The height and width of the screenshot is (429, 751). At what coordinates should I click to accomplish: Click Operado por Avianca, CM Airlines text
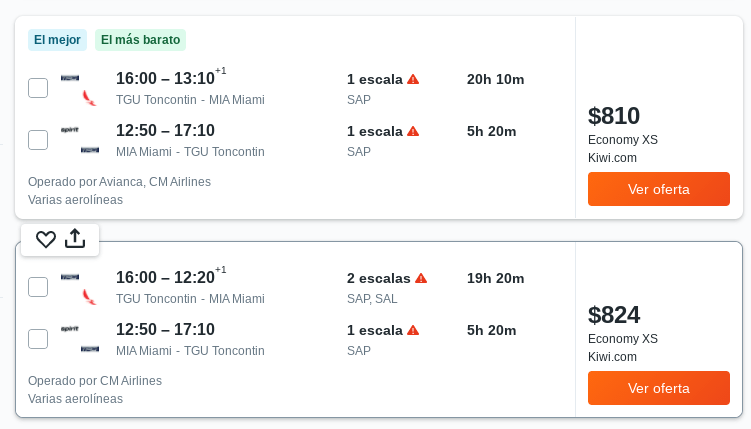click(x=119, y=182)
